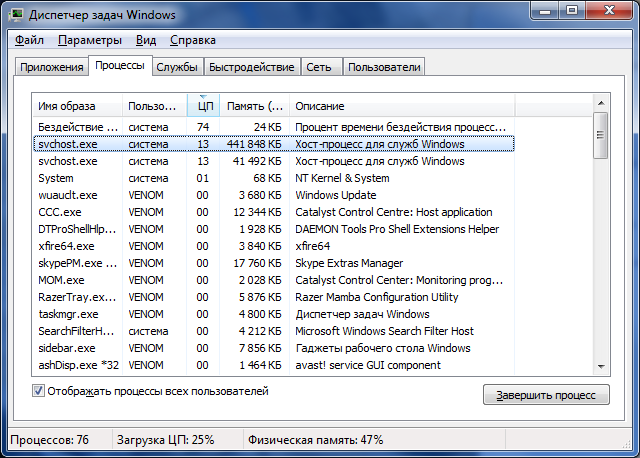Sort by the Описание column header
The image size is (640, 458).
(x=402, y=106)
